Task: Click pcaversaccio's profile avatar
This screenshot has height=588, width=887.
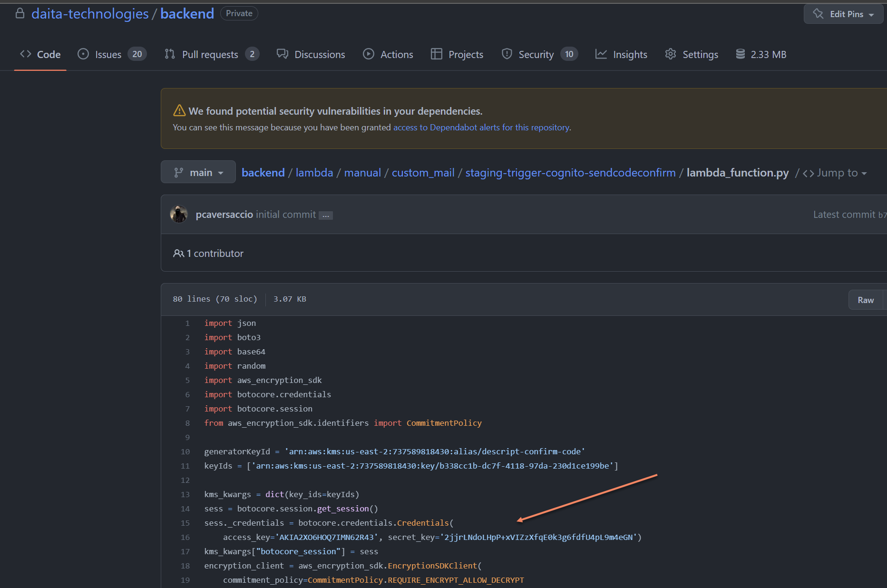Action: [179, 214]
